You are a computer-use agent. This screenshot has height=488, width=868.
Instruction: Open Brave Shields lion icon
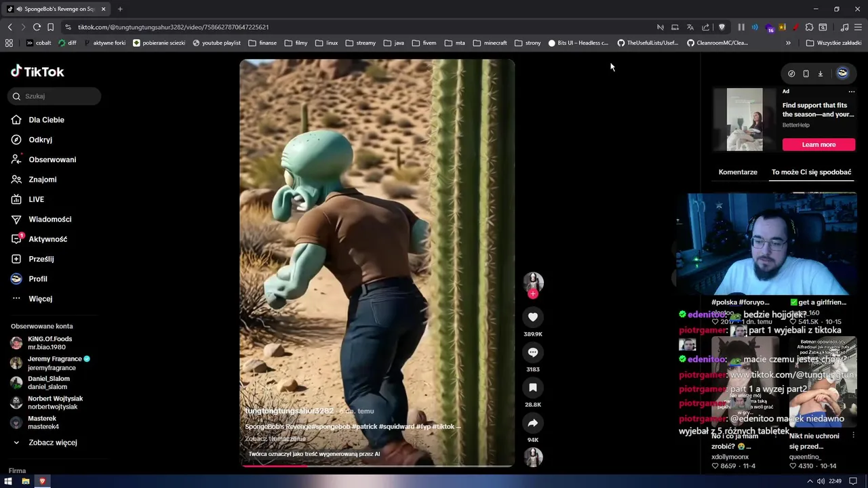[x=722, y=27]
